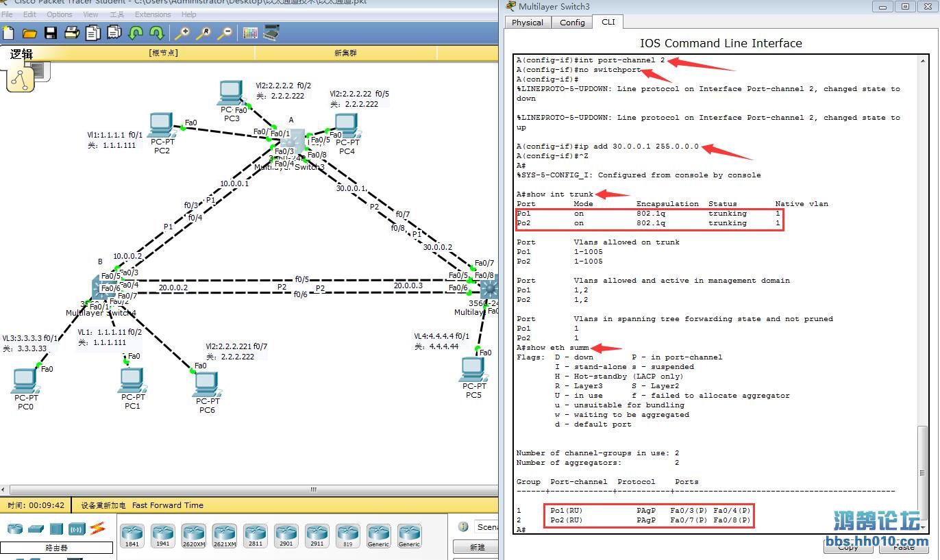Click the Zoom Out magnifier icon
The height and width of the screenshot is (560, 940).
click(x=225, y=32)
